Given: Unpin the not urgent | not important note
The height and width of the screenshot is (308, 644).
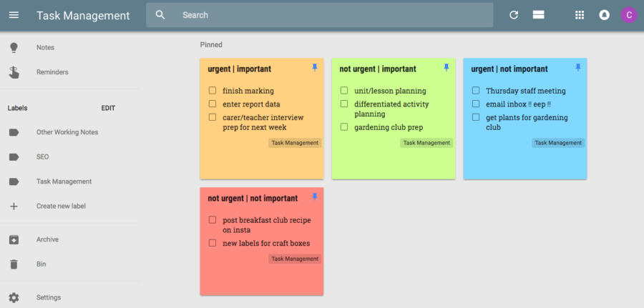Looking at the screenshot, I should tap(315, 197).
